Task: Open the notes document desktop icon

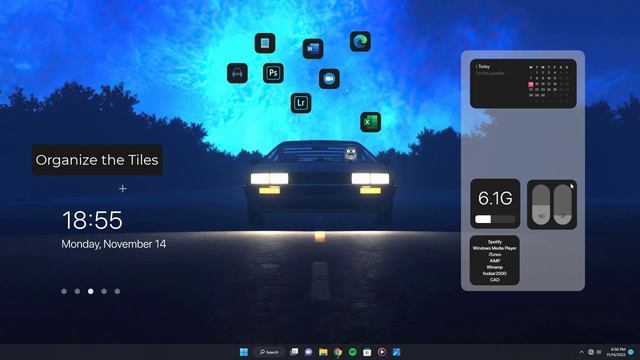Action: [265, 43]
